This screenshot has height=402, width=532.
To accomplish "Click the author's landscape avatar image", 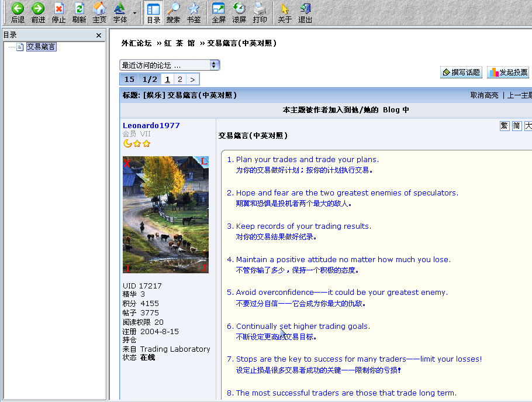I will [165, 214].
